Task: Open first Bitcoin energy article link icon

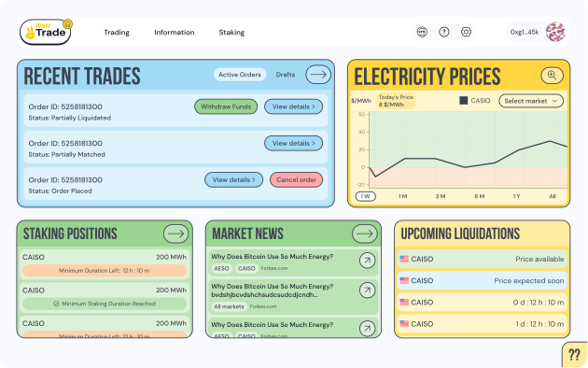Action: click(x=367, y=260)
